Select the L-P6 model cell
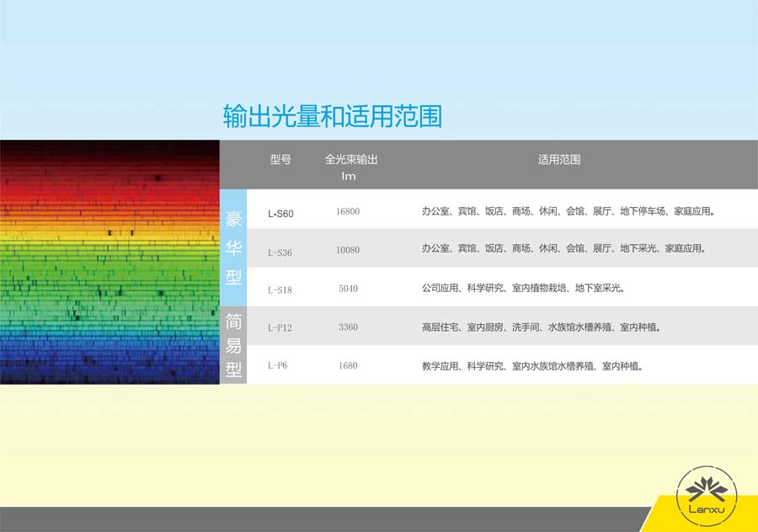 (277, 366)
